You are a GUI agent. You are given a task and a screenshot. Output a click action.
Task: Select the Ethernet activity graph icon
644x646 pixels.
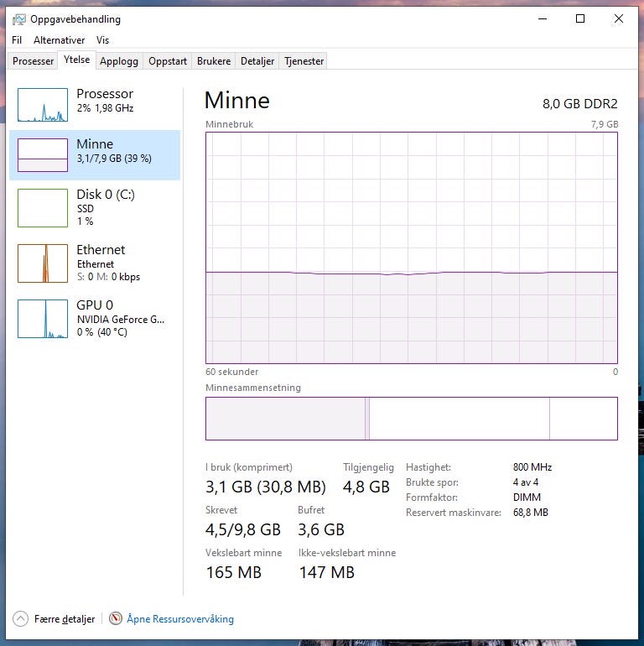(x=43, y=263)
